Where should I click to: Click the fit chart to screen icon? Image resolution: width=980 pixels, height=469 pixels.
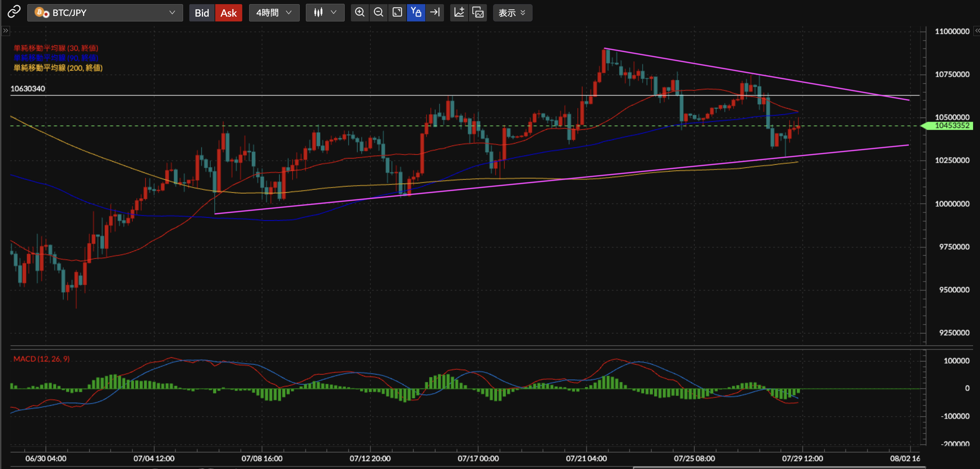coord(397,12)
